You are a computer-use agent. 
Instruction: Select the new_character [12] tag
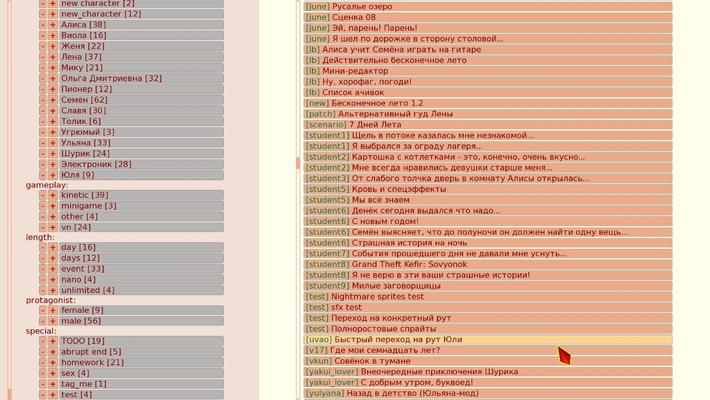tap(141, 14)
